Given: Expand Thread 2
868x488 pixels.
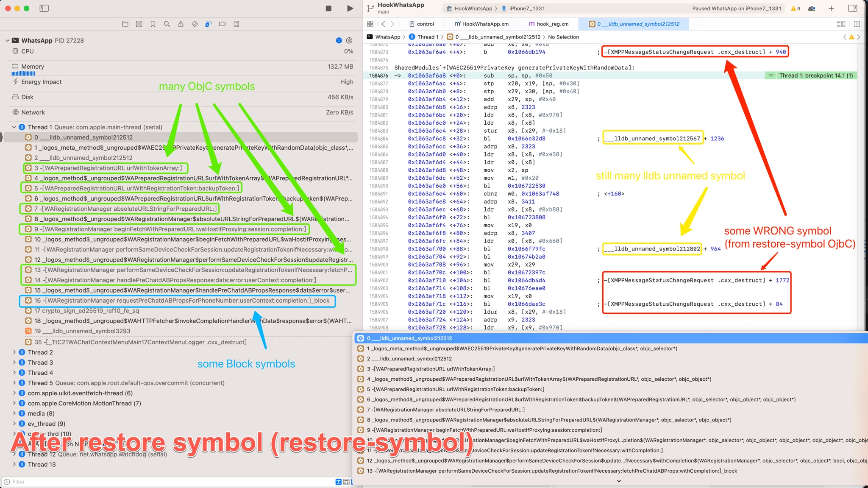Looking at the screenshot, I should 14,352.
